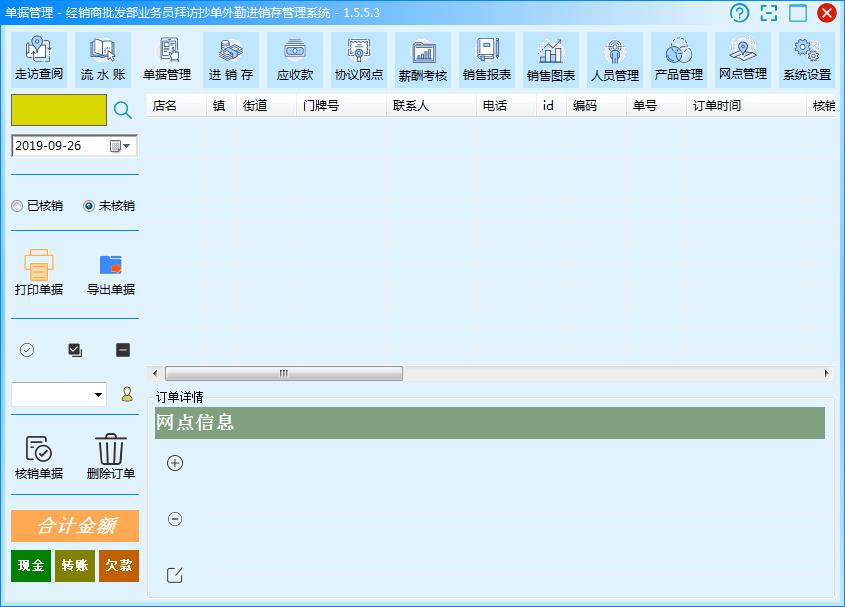
Task: Click the circled minus remove icon
Action: (175, 519)
